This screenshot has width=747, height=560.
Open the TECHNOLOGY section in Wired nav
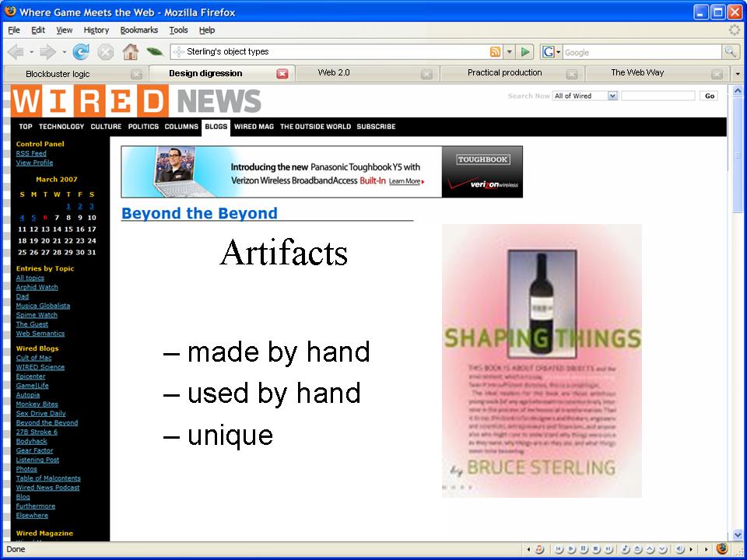click(61, 127)
